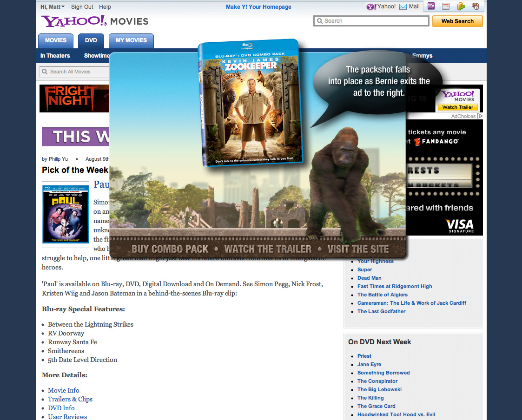
Task: Open The Battle of Algiers link
Action: pos(383,295)
